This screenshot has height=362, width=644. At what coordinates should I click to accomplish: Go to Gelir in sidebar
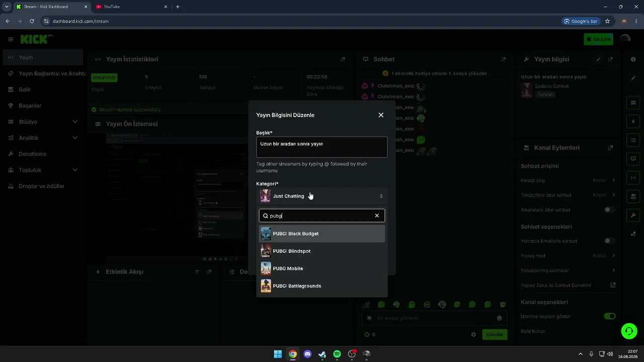(x=43, y=89)
